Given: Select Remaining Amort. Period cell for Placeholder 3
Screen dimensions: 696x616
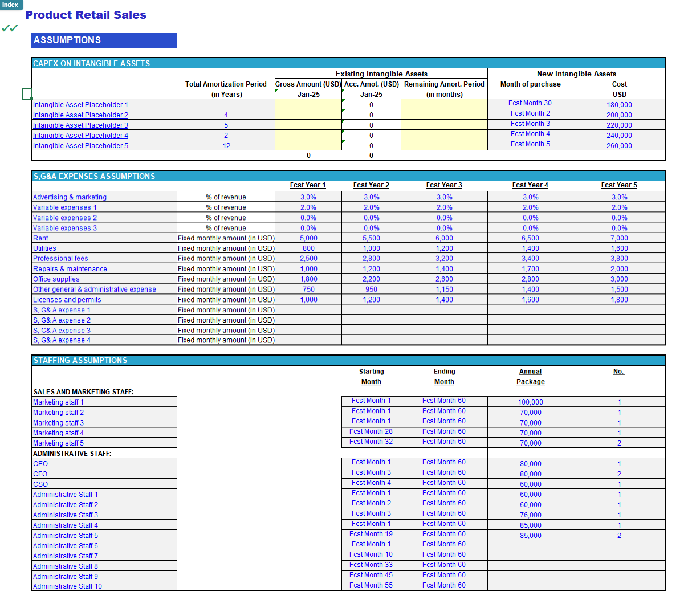Looking at the screenshot, I should click(x=444, y=125).
